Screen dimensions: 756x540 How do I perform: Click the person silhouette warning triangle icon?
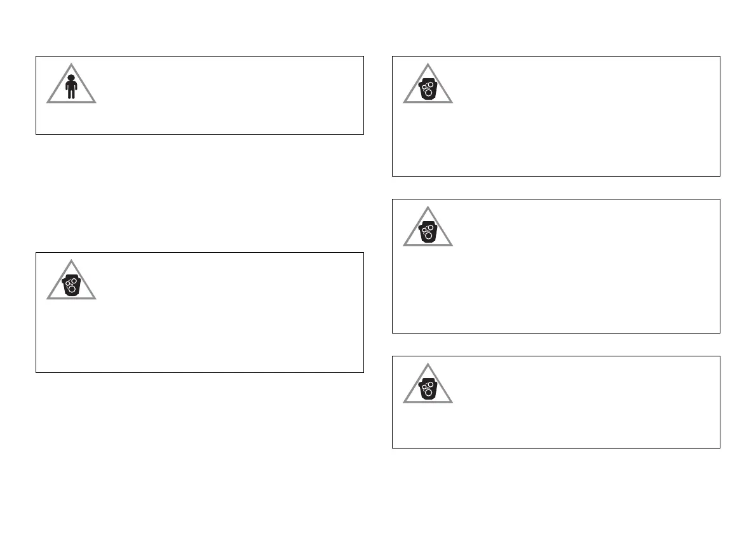click(x=71, y=83)
